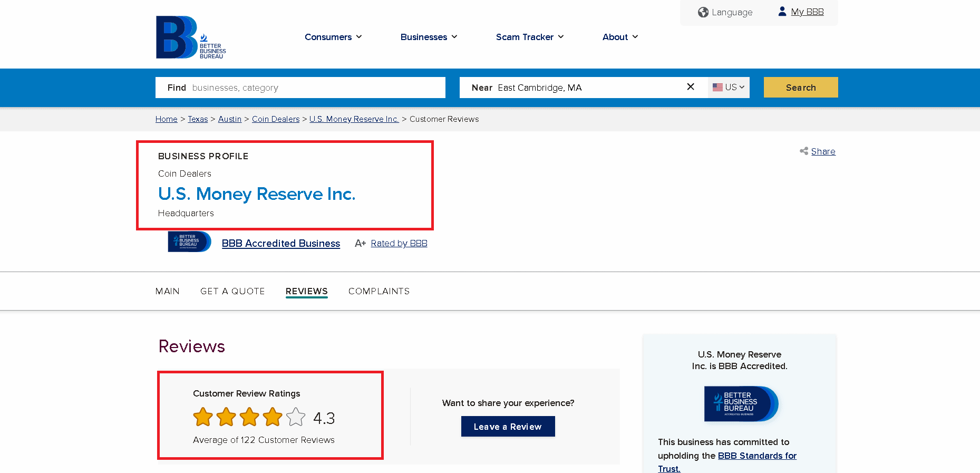This screenshot has width=980, height=473.
Task: Click the BBB Accredited Business seal badge
Action: coord(189,242)
